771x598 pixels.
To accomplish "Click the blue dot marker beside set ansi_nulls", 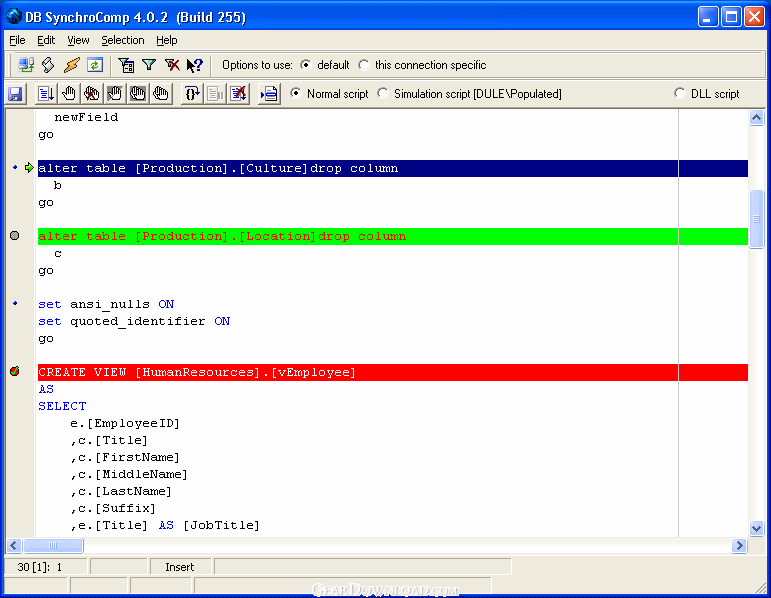I will point(15,303).
